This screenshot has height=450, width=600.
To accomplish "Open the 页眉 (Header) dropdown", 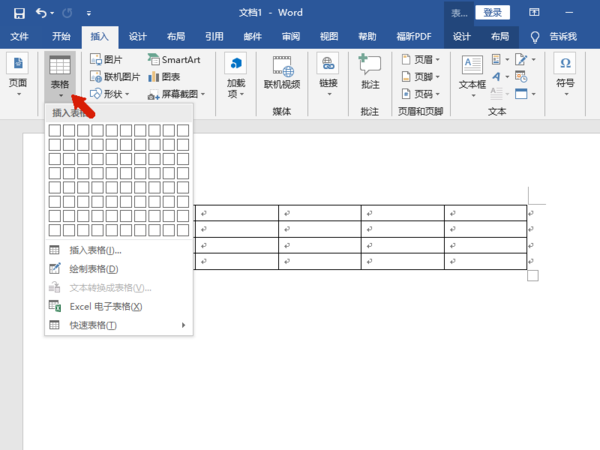I will (421, 60).
